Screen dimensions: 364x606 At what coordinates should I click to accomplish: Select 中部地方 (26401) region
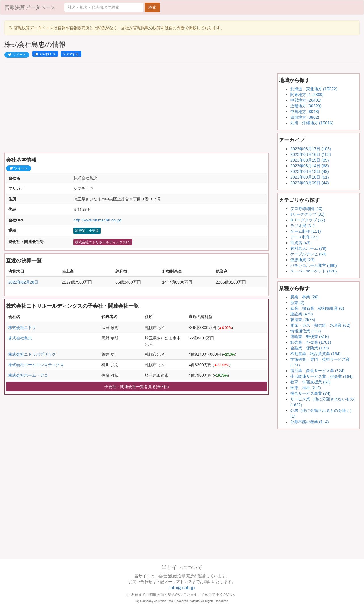coord(306,100)
